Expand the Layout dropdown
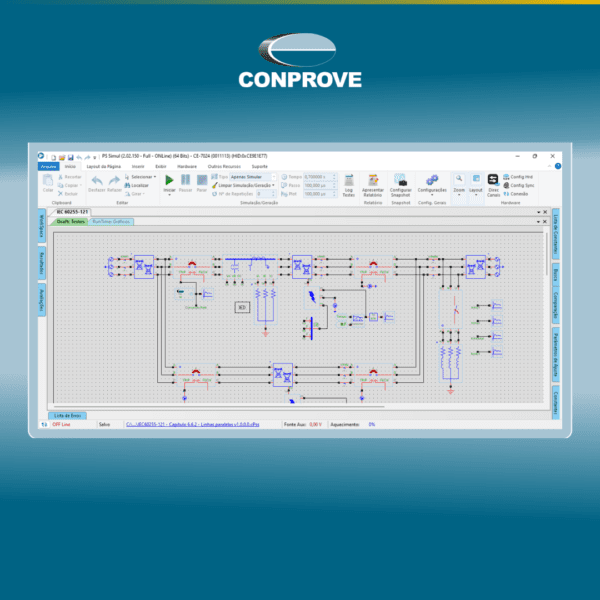The height and width of the screenshot is (600, 600). point(476,195)
